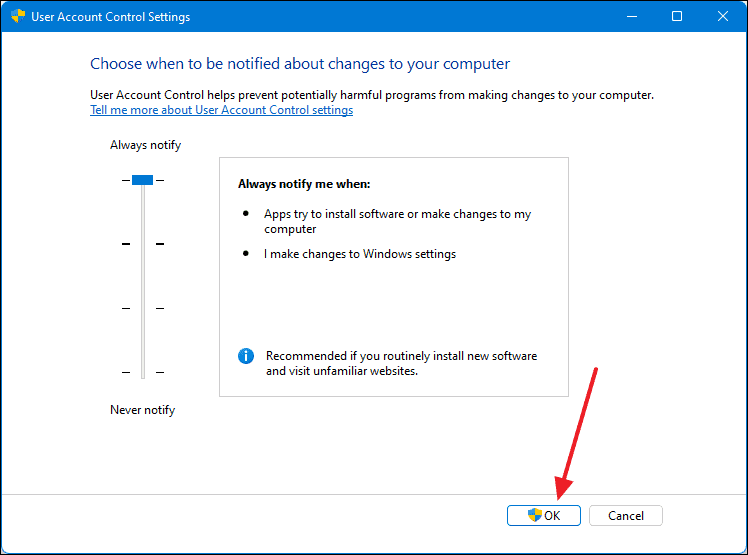Set the slider to the third notch from the top
This screenshot has height=555, width=748.
[x=143, y=308]
